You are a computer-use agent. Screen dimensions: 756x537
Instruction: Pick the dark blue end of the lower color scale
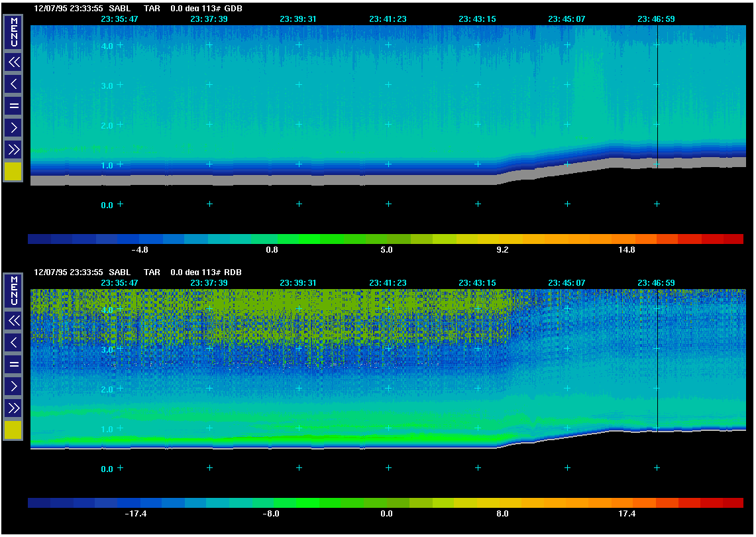pos(38,503)
